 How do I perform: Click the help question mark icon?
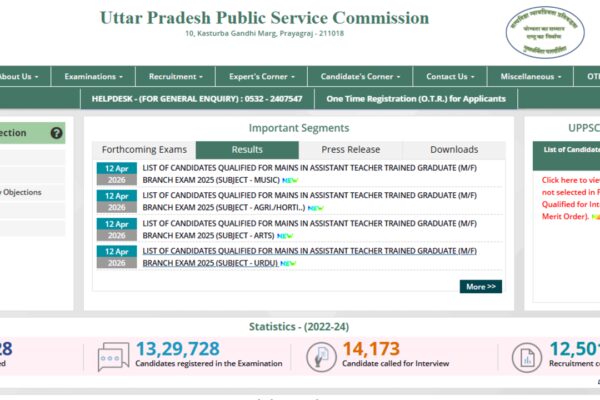[x=56, y=133]
